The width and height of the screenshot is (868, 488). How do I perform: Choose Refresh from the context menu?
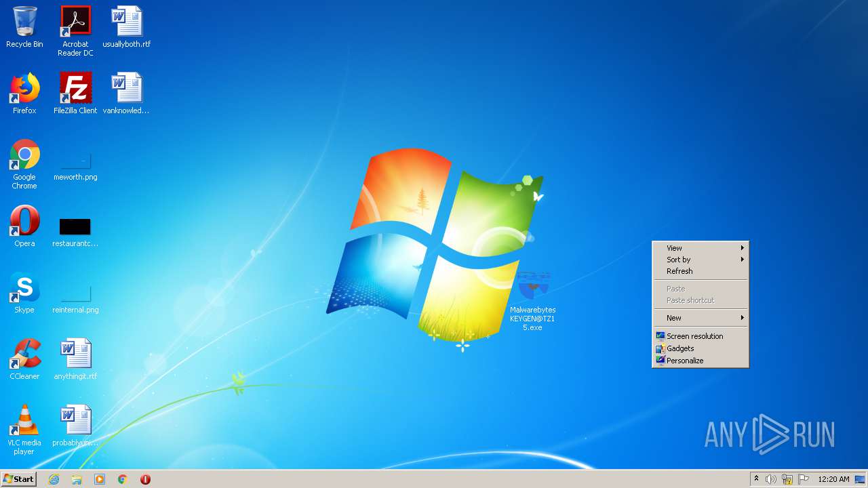701,271
